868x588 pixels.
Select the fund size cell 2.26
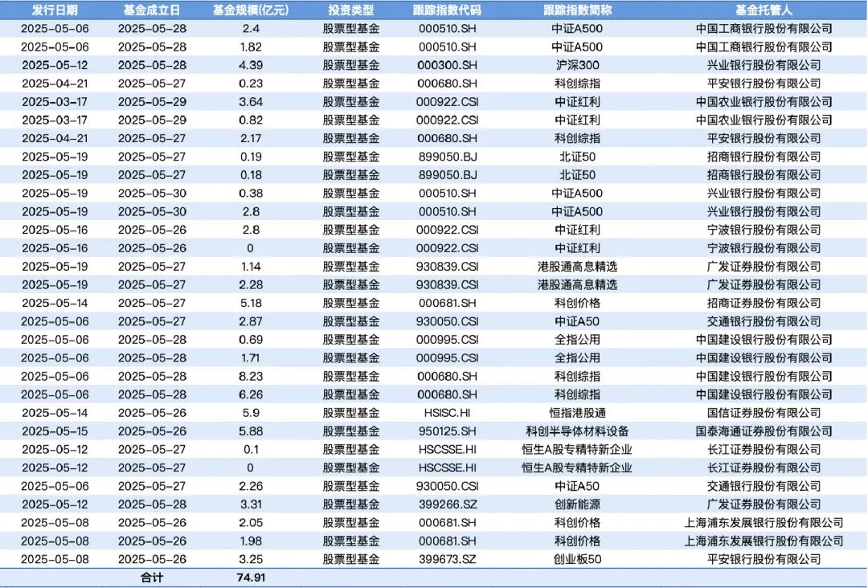(251, 486)
